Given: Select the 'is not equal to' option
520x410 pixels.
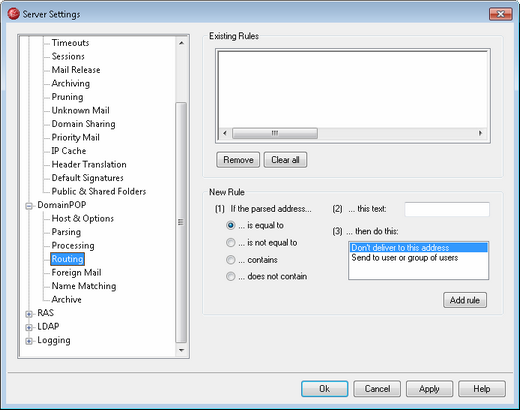Looking at the screenshot, I should tap(230, 242).
